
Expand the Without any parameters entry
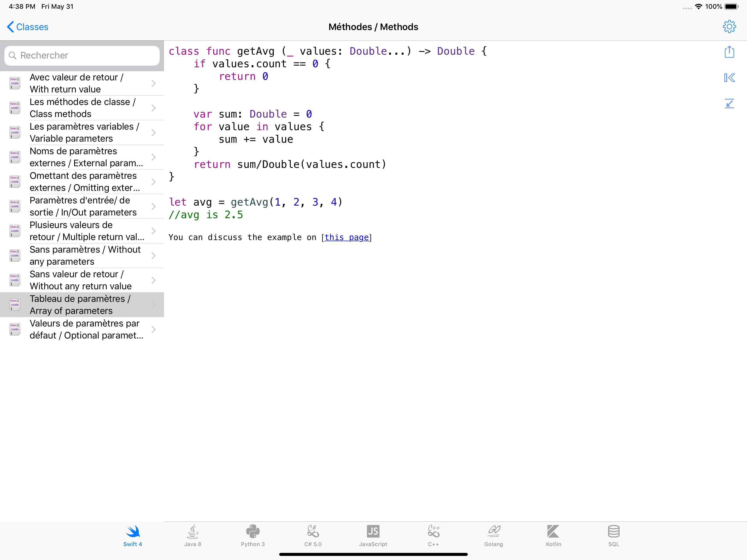pyautogui.click(x=154, y=255)
